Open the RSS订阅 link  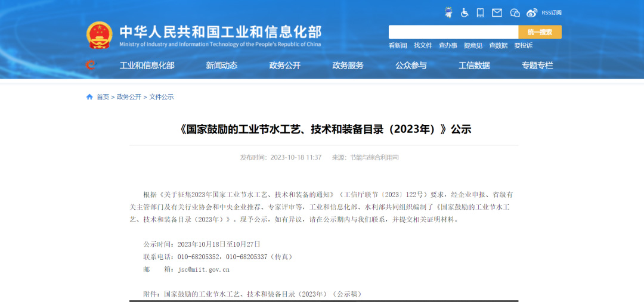click(552, 13)
